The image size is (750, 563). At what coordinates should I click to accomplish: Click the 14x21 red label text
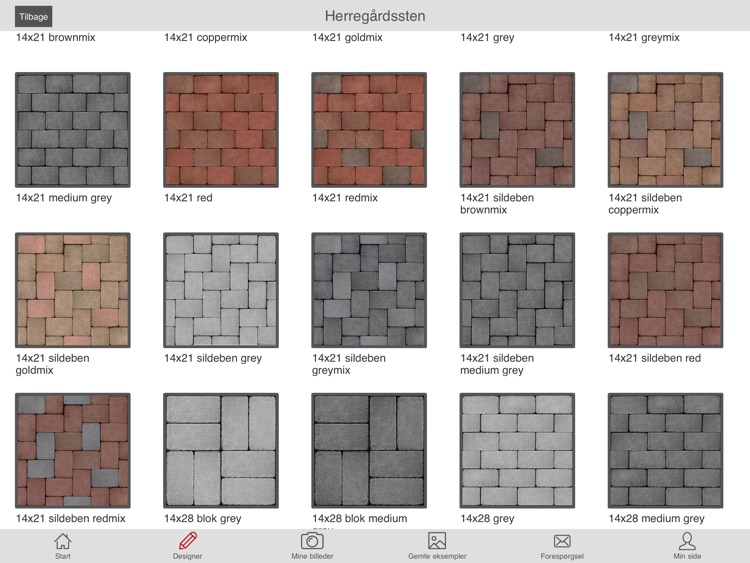pyautogui.click(x=188, y=198)
